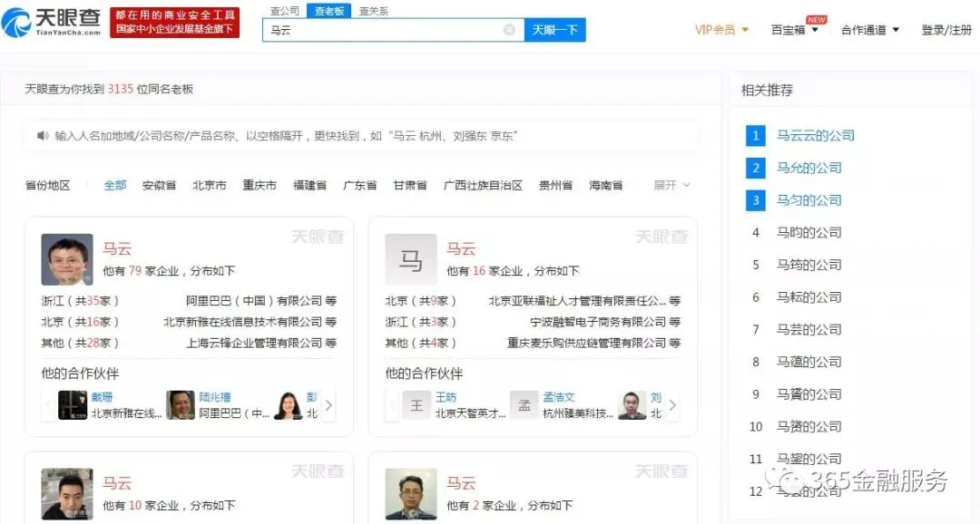
Task: Open 阿里巴巴（中国）有限公司 link
Action: click(x=254, y=300)
